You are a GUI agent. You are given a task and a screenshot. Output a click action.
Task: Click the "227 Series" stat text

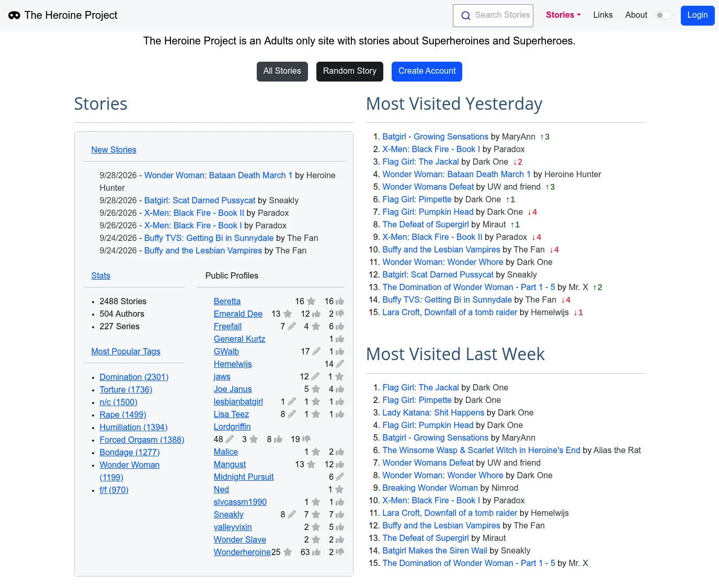(x=120, y=327)
